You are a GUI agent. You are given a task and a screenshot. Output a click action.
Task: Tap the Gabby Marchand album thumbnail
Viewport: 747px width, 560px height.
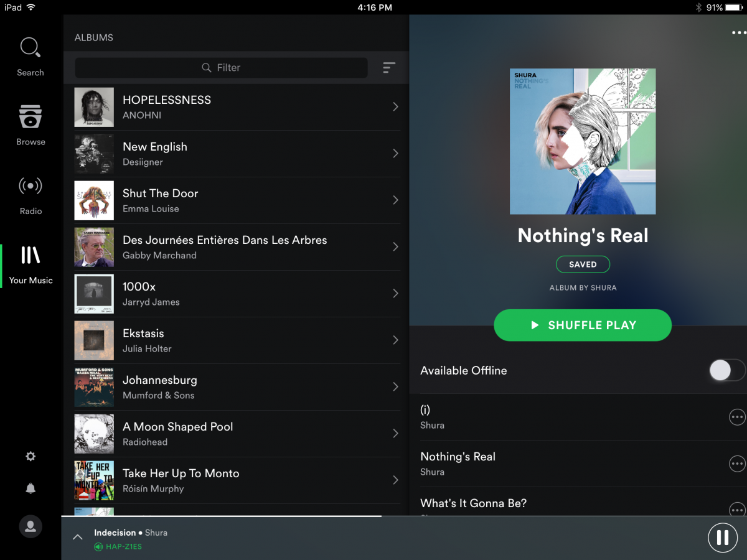94,247
